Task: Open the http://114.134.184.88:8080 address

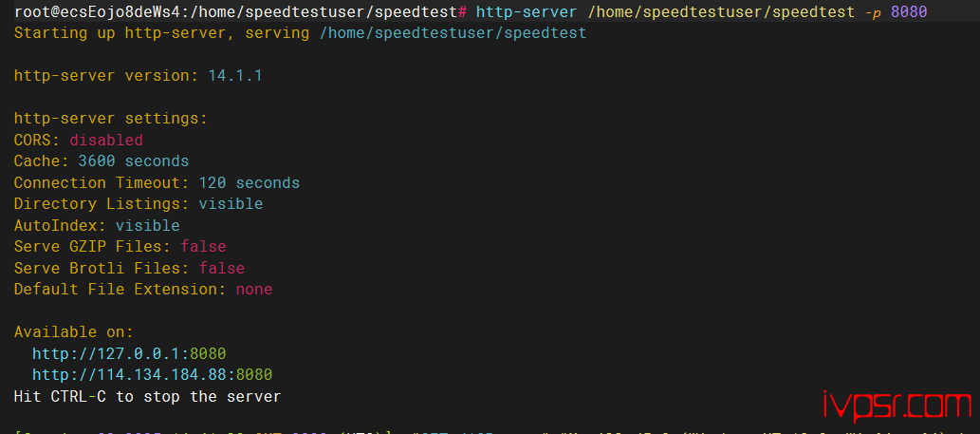Action: [x=152, y=374]
